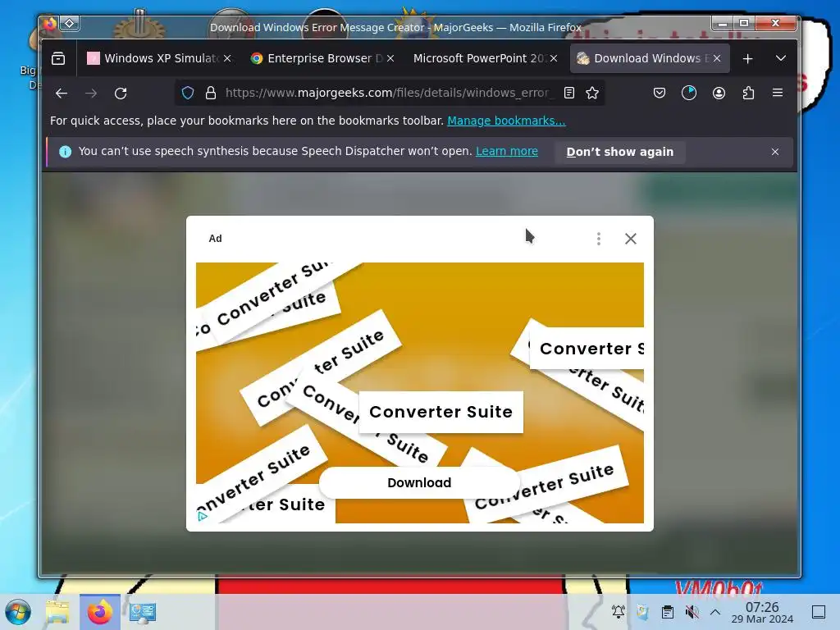The image size is (840, 630).
Task: Open the ad options three-dot menu
Action: tap(598, 239)
